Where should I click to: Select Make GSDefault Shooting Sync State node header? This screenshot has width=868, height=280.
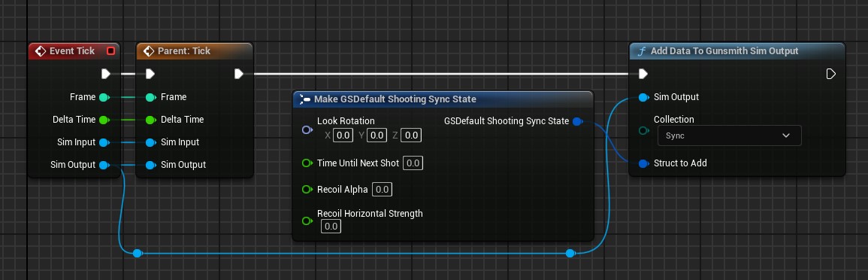[x=443, y=99]
